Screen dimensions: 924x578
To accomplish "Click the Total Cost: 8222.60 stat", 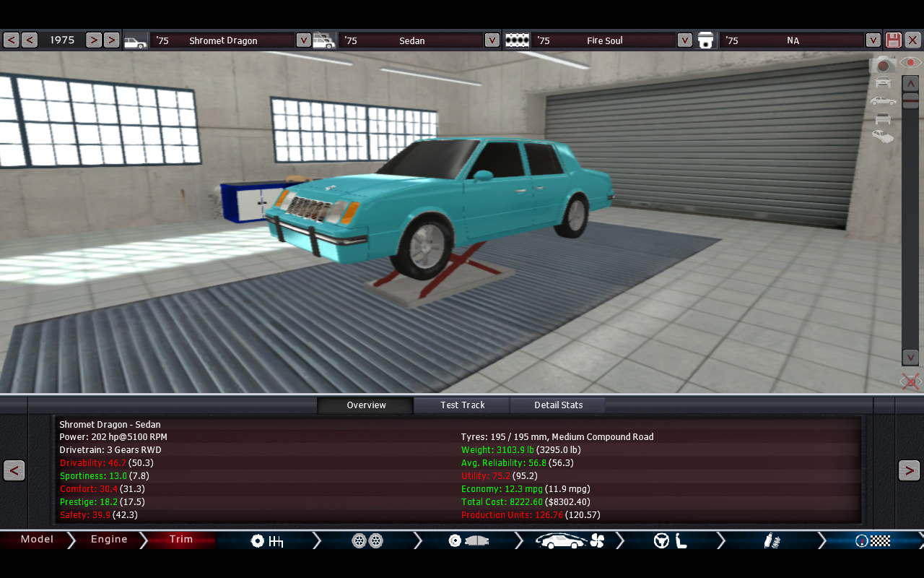I will coord(502,502).
